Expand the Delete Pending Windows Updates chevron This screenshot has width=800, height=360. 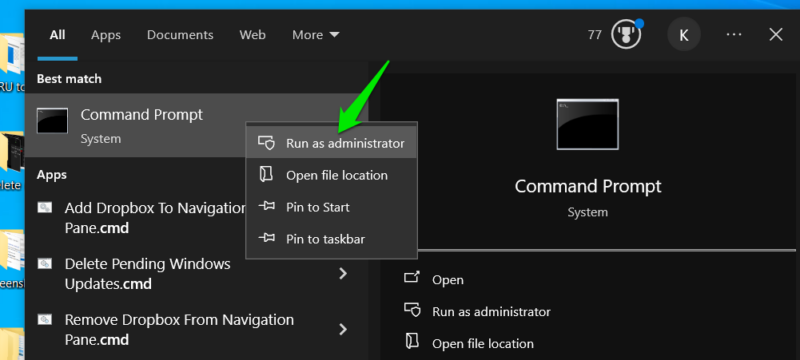(x=343, y=274)
